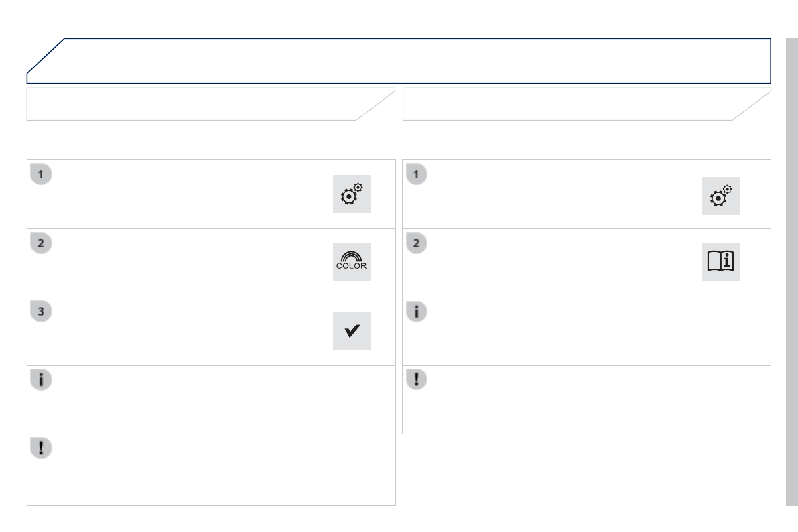Image resolution: width=798 pixels, height=532 pixels.
Task: Click the settings gears icon in right column
Action: 720,196
